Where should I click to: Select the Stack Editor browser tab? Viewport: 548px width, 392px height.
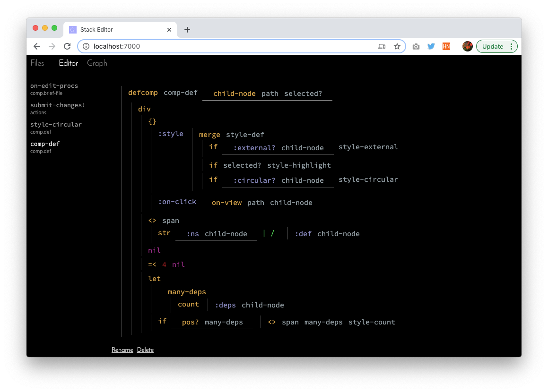pos(120,30)
